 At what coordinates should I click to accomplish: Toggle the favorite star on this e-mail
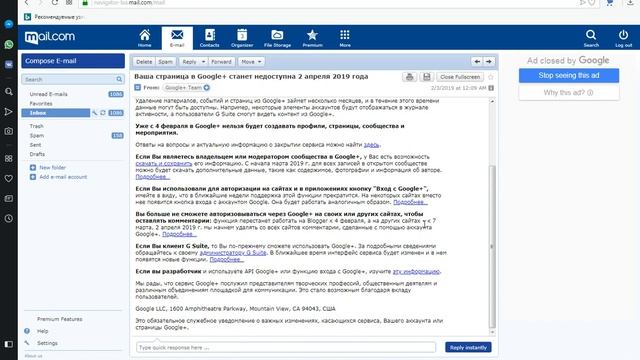pyautogui.click(x=491, y=77)
